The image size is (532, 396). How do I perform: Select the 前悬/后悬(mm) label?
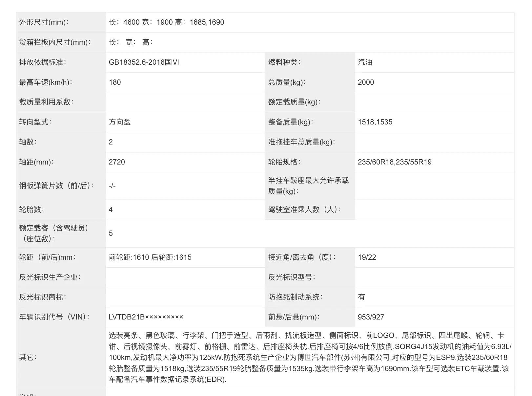pos(294,317)
